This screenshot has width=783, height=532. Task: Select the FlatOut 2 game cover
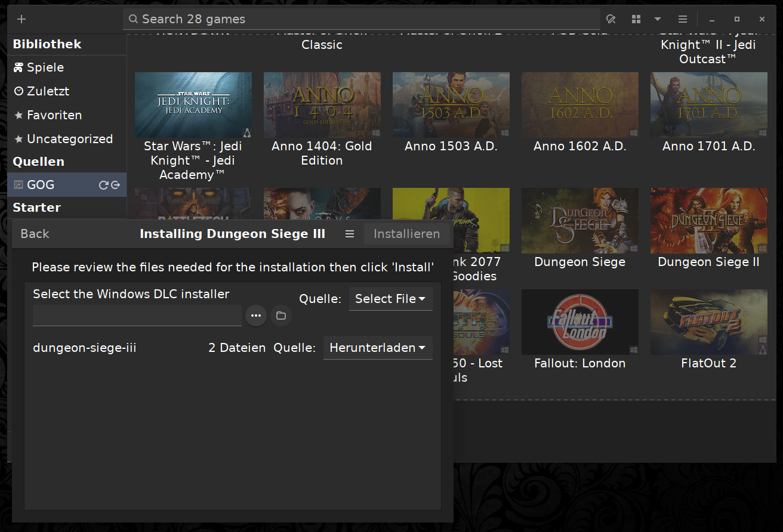pos(709,322)
